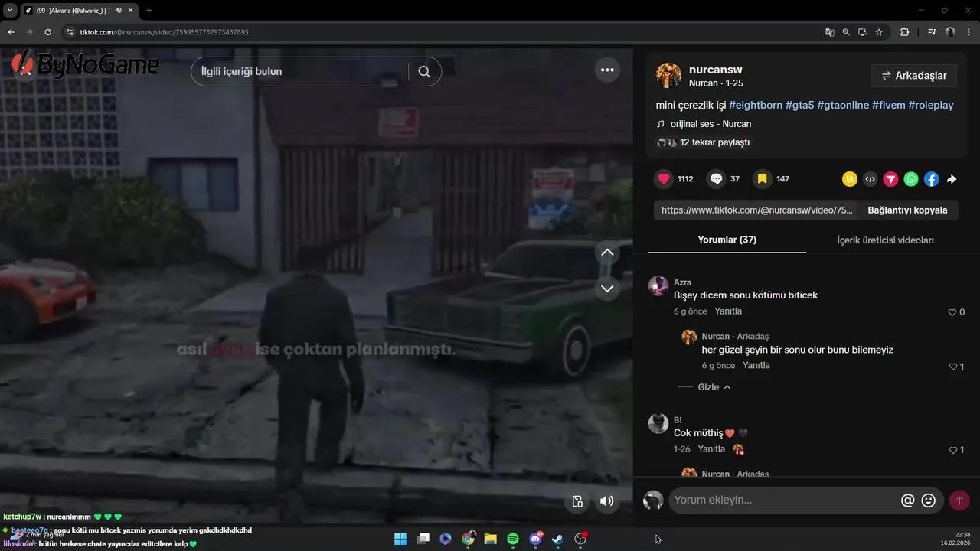The image size is (980, 551).
Task: Open nurcansw's avatar picture
Action: [x=668, y=76]
